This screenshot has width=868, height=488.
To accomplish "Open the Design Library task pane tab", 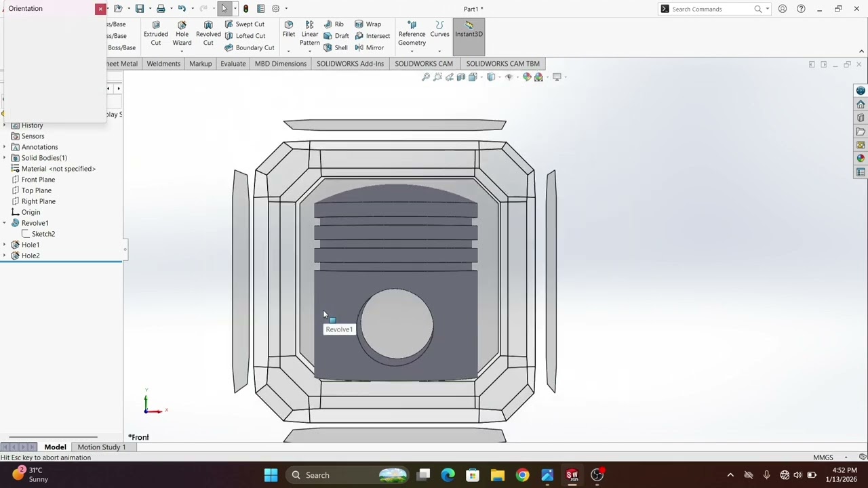I will pyautogui.click(x=861, y=118).
